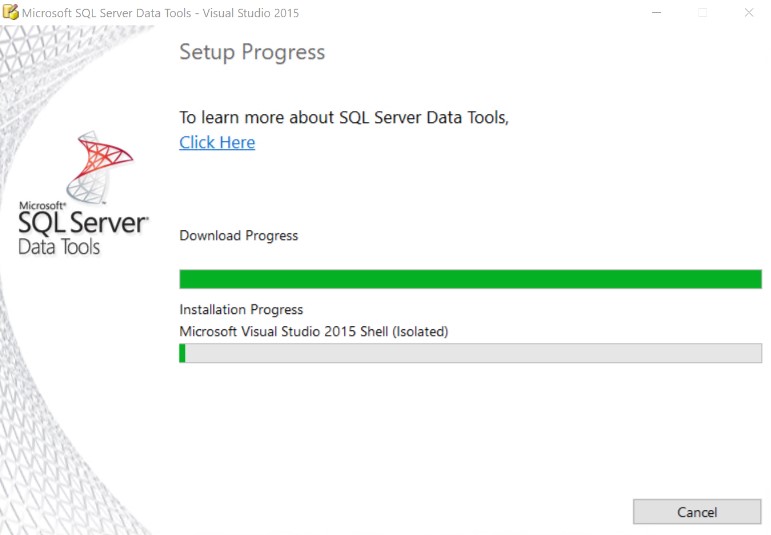Click the full green Download Progress bar
Image resolution: width=771 pixels, height=535 pixels.
pos(470,279)
